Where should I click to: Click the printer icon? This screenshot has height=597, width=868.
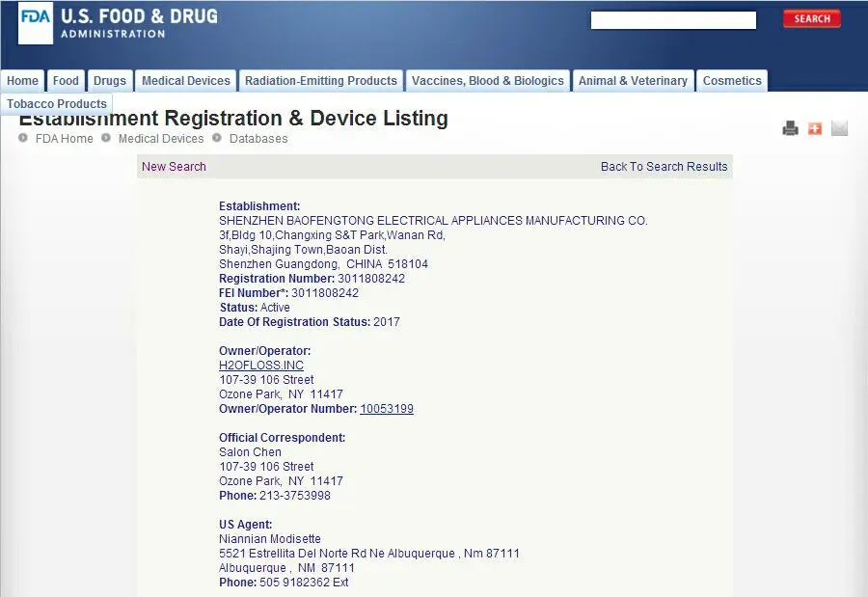[790, 128]
